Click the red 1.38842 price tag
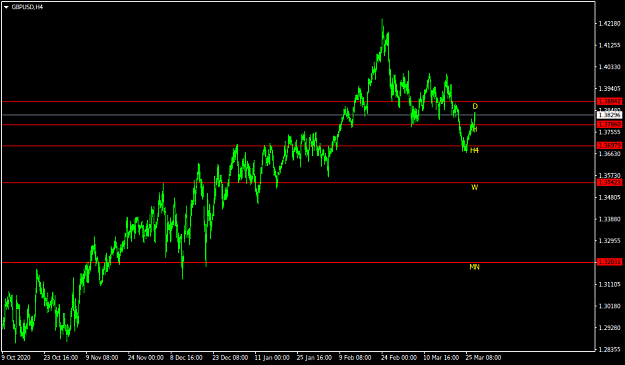625x365 pixels. (x=609, y=102)
